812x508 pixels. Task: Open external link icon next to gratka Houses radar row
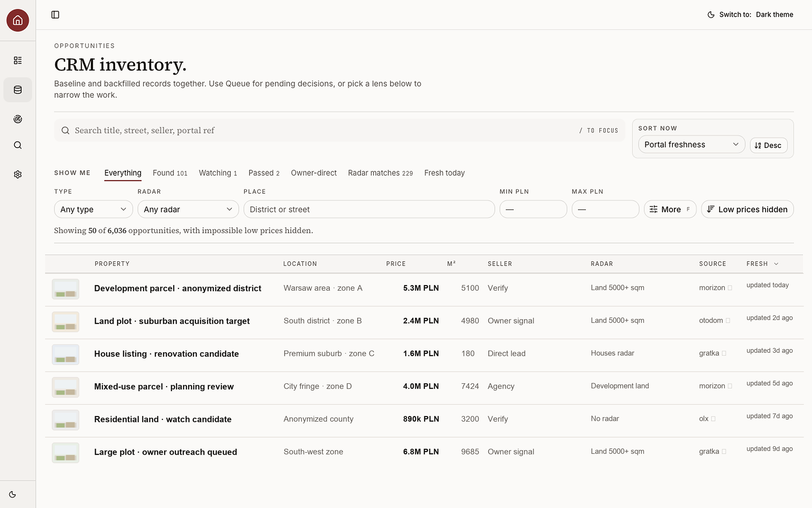click(724, 353)
